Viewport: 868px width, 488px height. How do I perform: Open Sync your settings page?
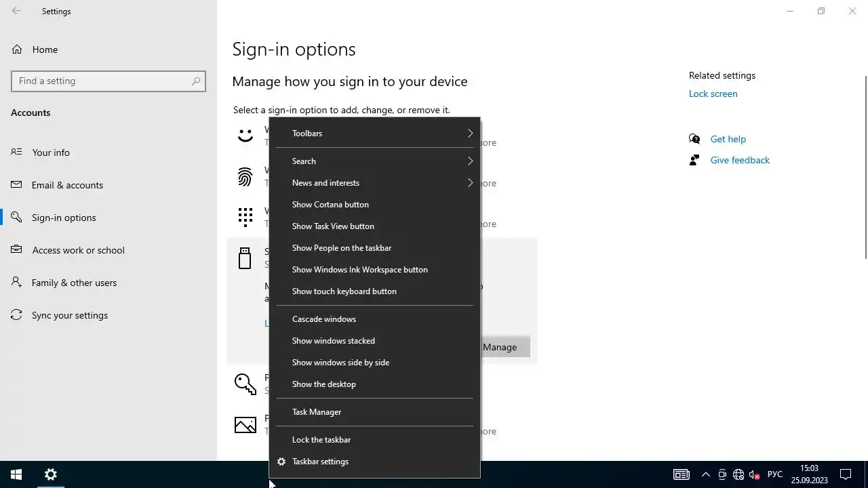pos(108,315)
